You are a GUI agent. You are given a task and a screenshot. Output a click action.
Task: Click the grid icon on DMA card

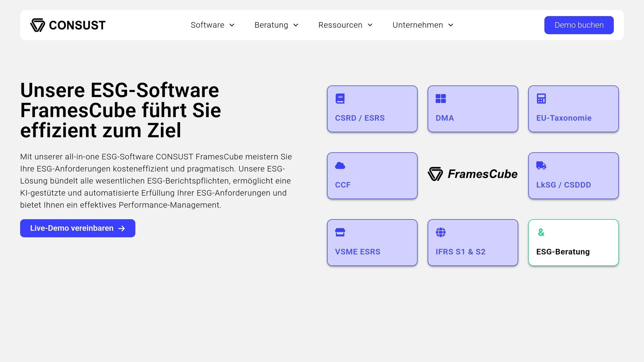(x=441, y=99)
